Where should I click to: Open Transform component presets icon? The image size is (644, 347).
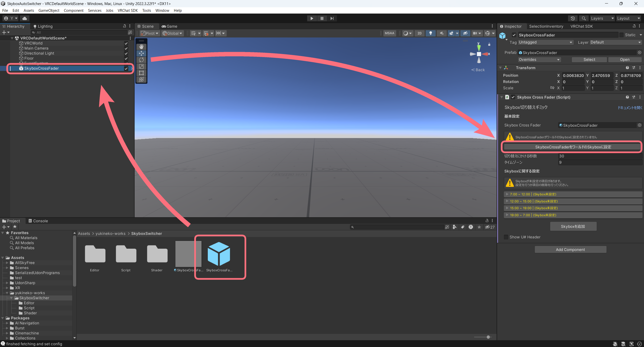click(634, 68)
